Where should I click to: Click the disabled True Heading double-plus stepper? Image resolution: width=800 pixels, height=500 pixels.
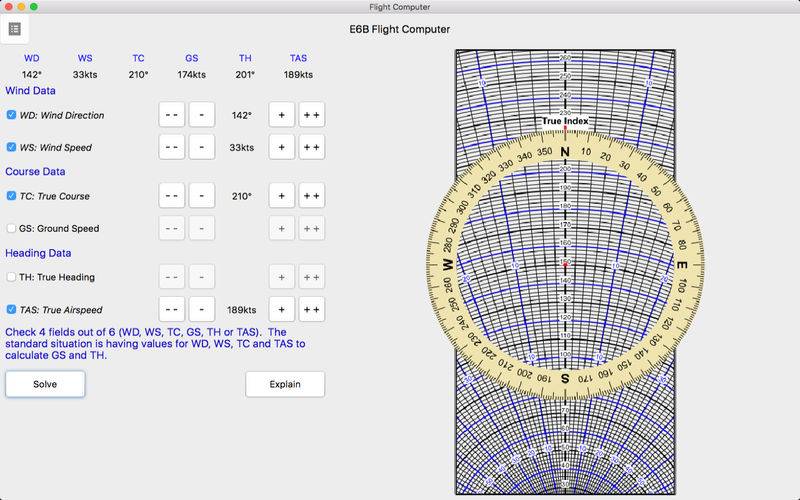(312, 277)
